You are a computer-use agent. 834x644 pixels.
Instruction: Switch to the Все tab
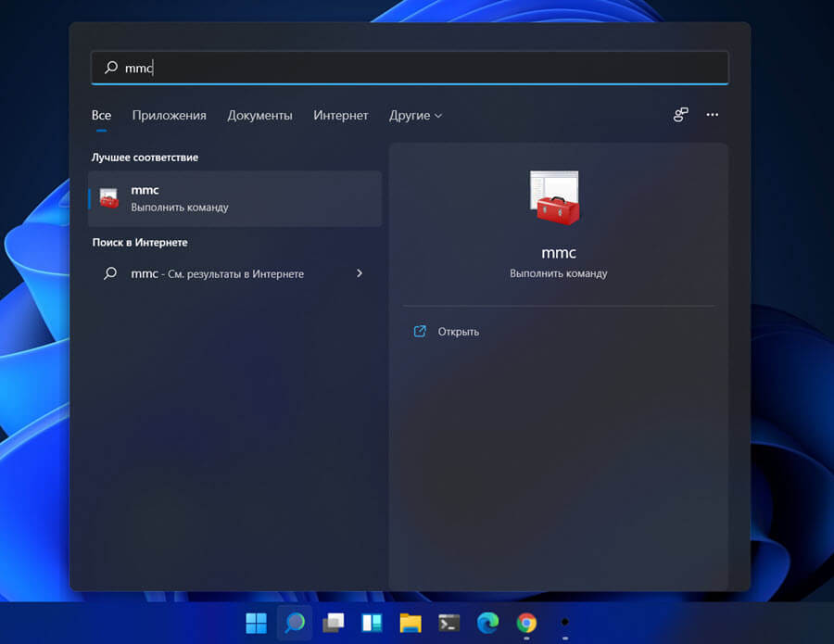pyautogui.click(x=101, y=116)
